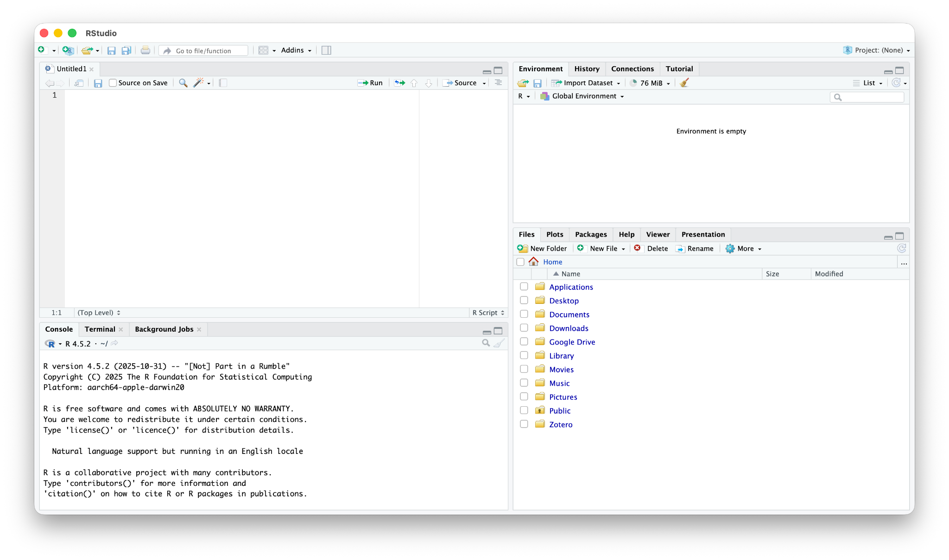Enable Source on Save checkbox
This screenshot has height=560, width=949.
[x=113, y=83]
